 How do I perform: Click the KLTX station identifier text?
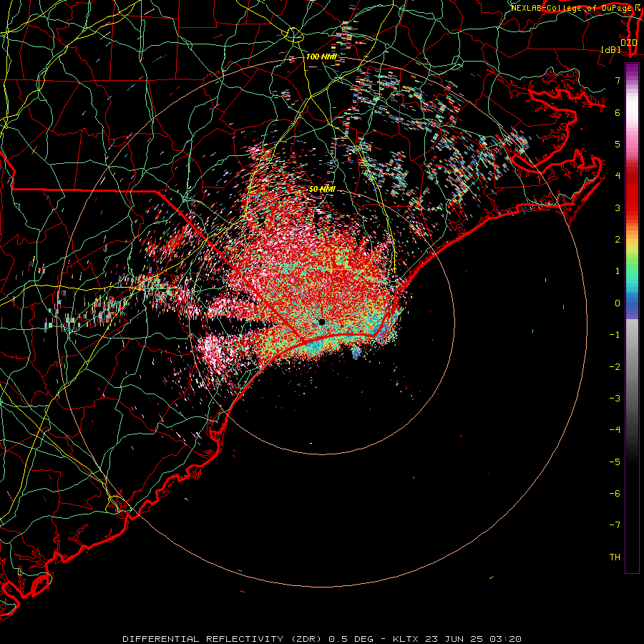point(406,639)
